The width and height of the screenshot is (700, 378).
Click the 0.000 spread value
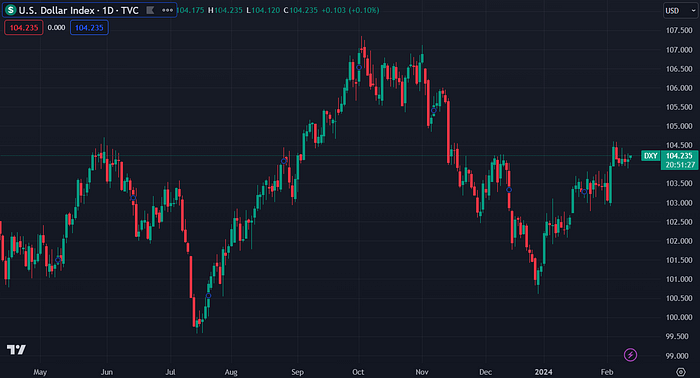pos(56,28)
